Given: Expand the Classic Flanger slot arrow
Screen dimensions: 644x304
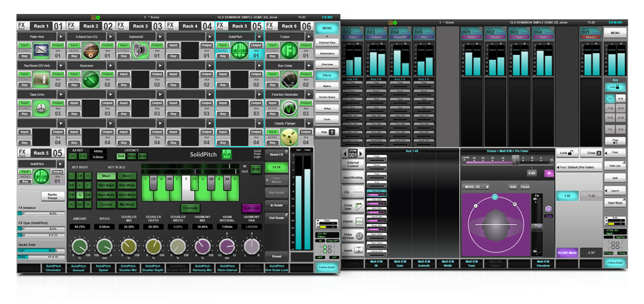Looking at the screenshot, I should click(308, 123).
